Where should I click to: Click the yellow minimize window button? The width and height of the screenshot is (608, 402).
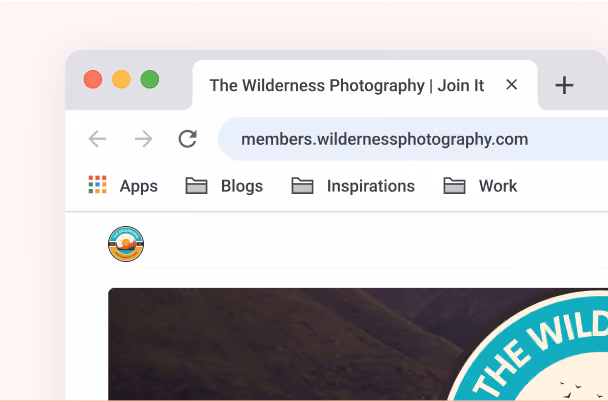[121, 79]
